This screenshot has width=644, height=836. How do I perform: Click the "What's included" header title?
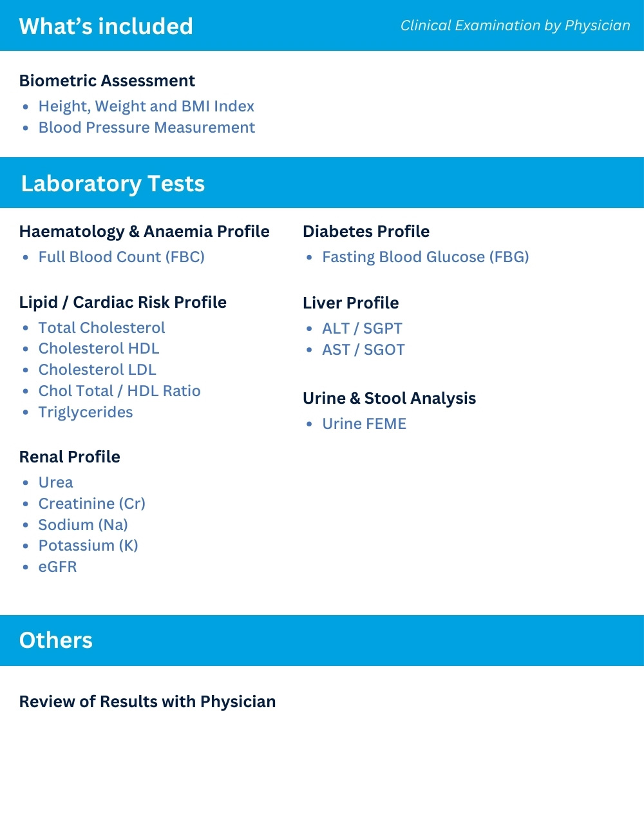pyautogui.click(x=106, y=26)
